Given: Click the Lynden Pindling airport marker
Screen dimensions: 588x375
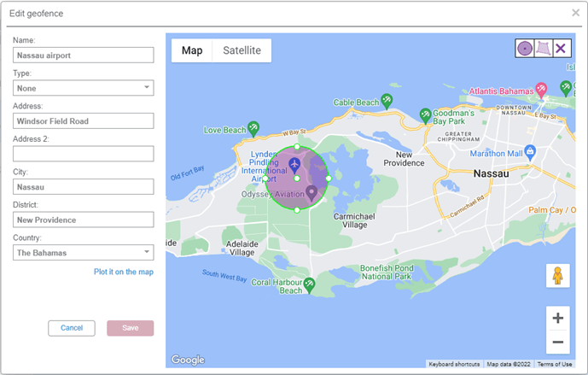Looking at the screenshot, I should coord(294,163).
